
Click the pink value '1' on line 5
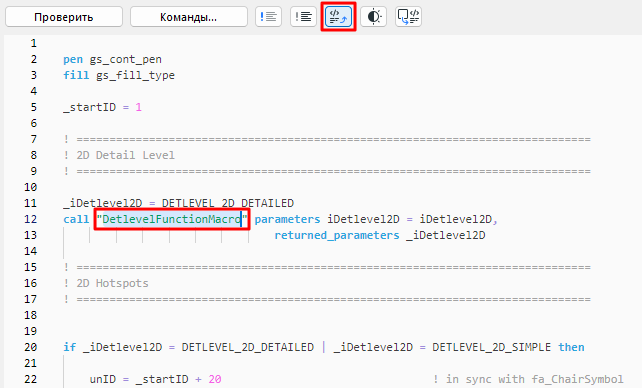[x=138, y=107]
